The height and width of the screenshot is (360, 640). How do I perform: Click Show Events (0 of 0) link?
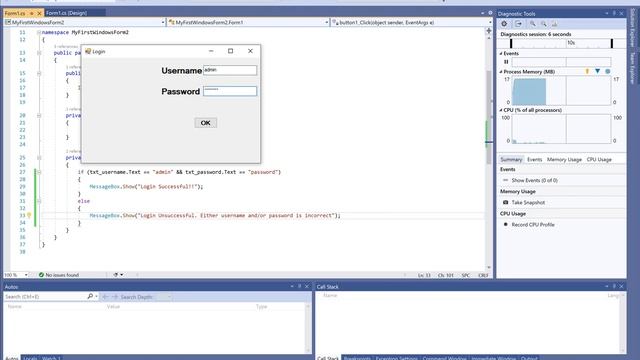[534, 180]
